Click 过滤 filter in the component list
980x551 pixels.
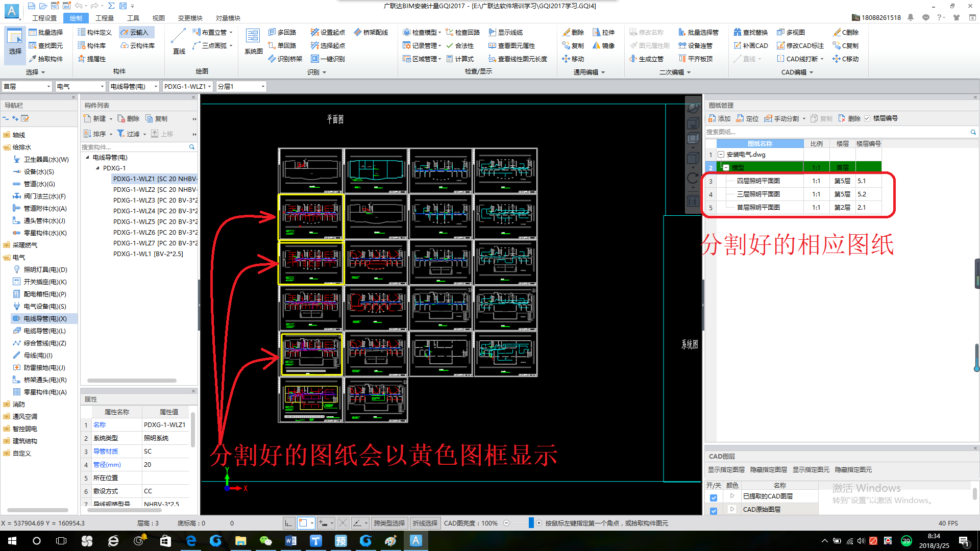click(x=129, y=134)
